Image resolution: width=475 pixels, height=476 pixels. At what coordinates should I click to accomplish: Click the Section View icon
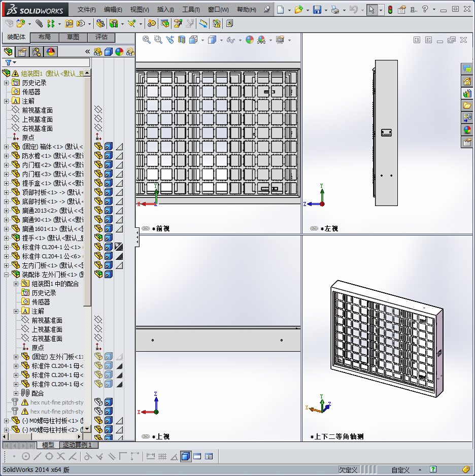click(x=182, y=40)
